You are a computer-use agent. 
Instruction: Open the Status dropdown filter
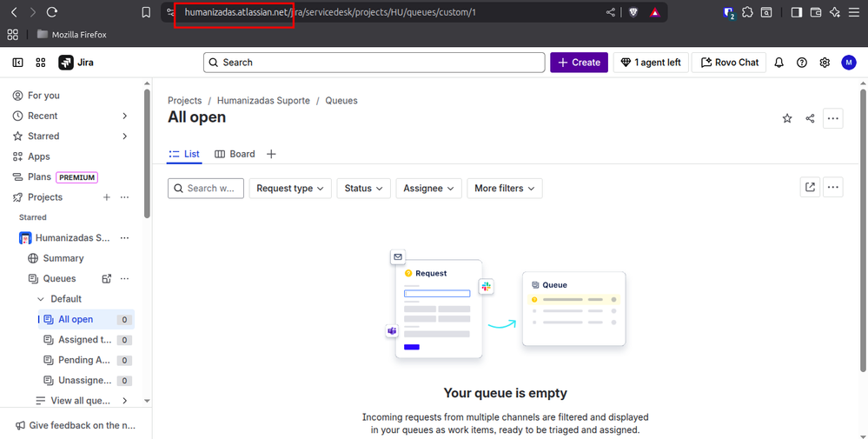[x=363, y=188]
